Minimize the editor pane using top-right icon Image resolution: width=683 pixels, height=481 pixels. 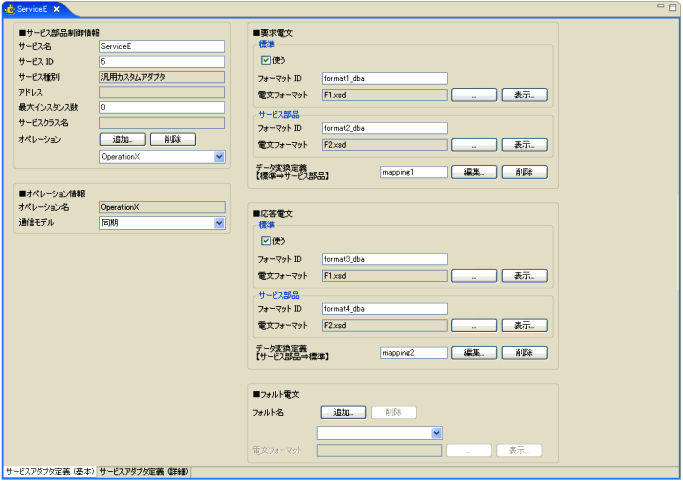point(659,7)
